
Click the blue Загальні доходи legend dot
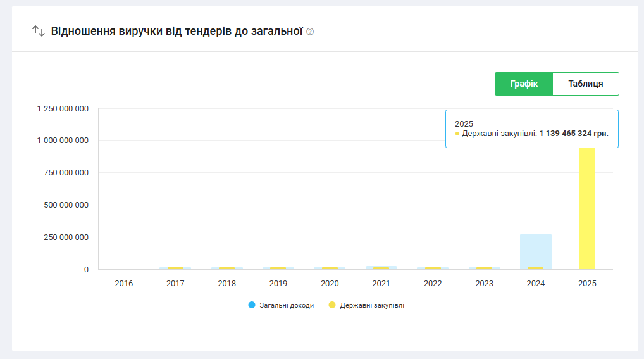click(252, 305)
